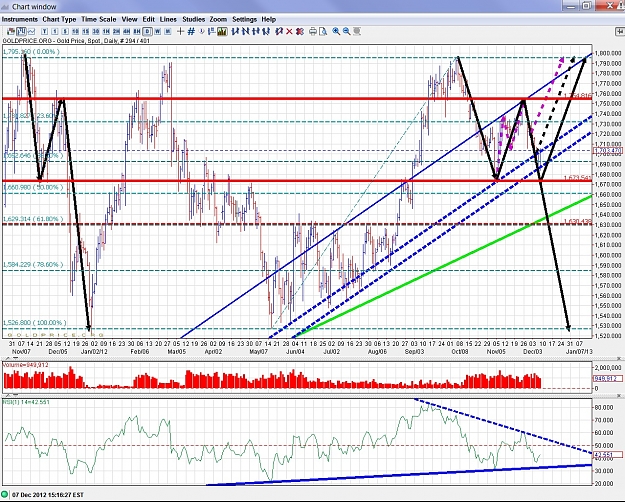The width and height of the screenshot is (625, 502).
Task: Click the 1,660.980 (50.00%) Fibonacci label
Action: 33,187
